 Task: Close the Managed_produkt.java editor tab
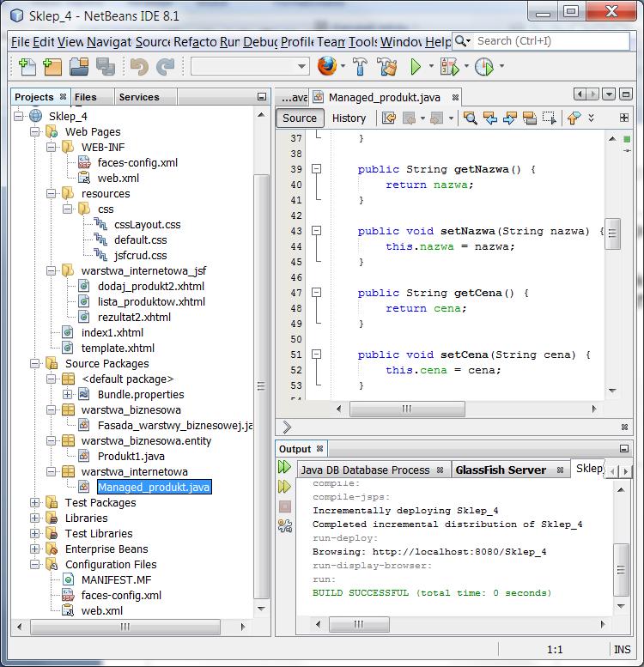point(455,97)
